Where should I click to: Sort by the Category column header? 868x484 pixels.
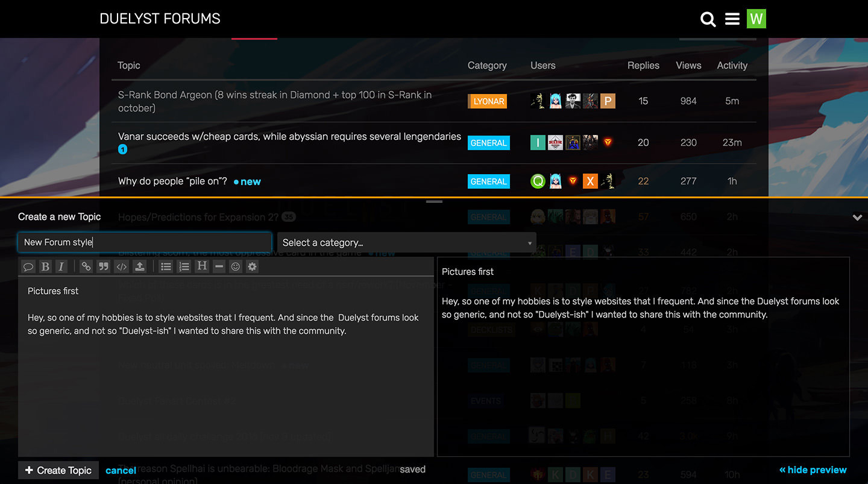coord(487,65)
